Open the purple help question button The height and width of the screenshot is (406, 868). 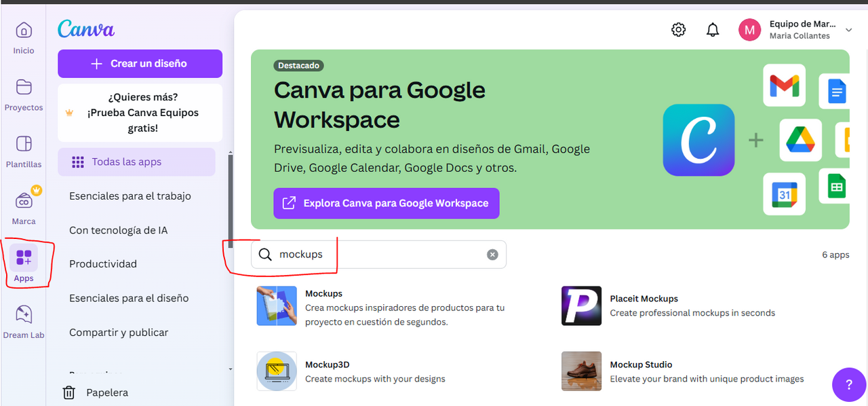coord(849,385)
